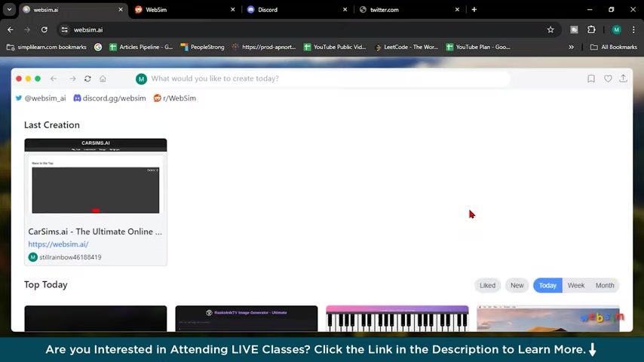This screenshot has height=362, width=644.
Task: Open the https://websim.ai/ creation link
Action: (58, 244)
